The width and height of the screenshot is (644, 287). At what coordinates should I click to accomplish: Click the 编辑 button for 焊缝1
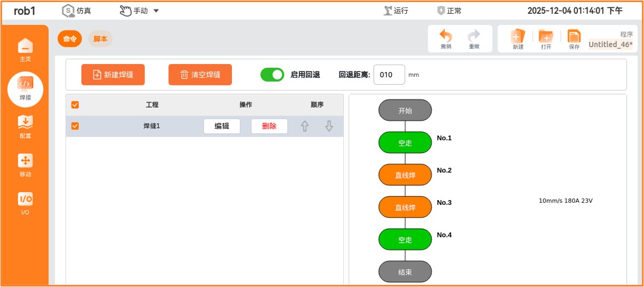point(222,126)
